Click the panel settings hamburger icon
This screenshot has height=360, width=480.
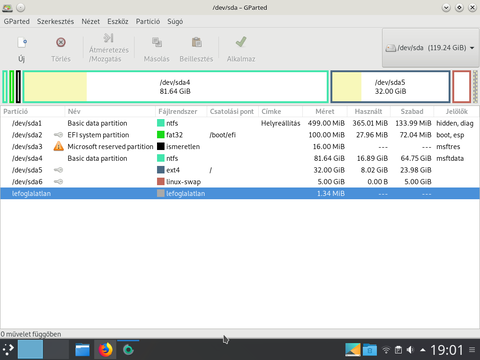(472, 350)
